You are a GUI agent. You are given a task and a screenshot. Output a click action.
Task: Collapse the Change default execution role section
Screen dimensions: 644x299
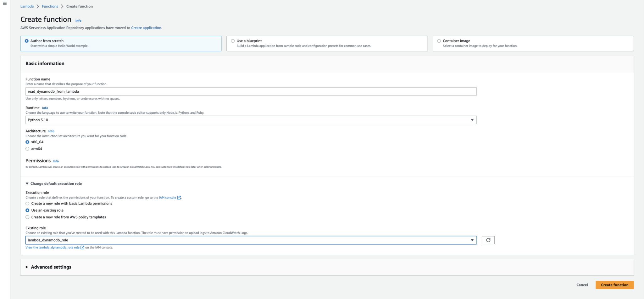click(x=56, y=184)
